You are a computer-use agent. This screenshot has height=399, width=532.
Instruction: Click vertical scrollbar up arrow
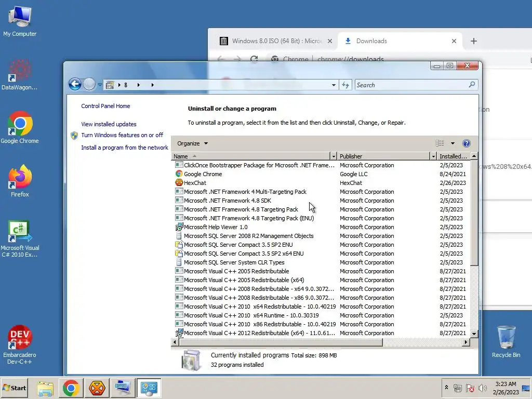point(474,156)
